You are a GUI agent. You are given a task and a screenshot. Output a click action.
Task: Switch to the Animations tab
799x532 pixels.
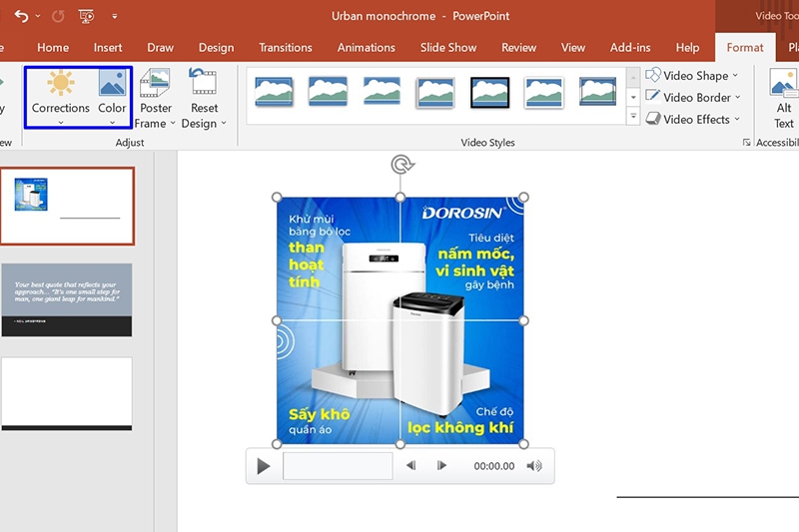366,47
